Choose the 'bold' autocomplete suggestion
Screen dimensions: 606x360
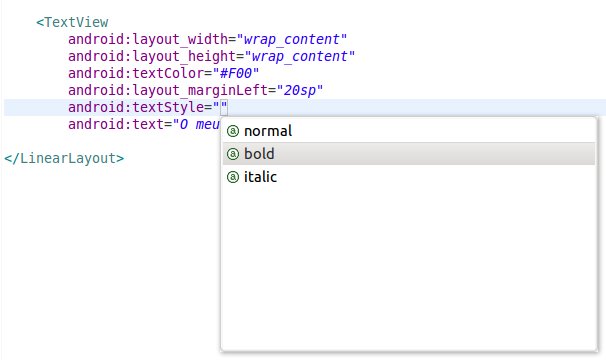click(409, 154)
